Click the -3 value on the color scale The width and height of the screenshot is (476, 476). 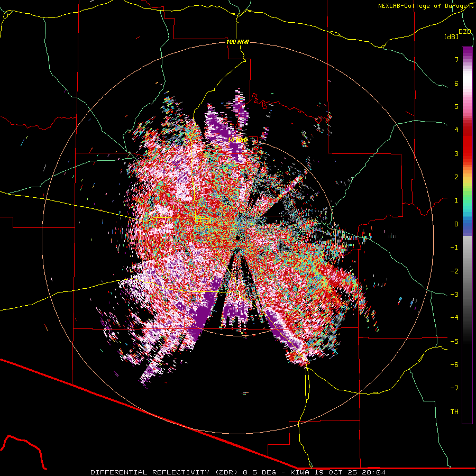click(454, 295)
